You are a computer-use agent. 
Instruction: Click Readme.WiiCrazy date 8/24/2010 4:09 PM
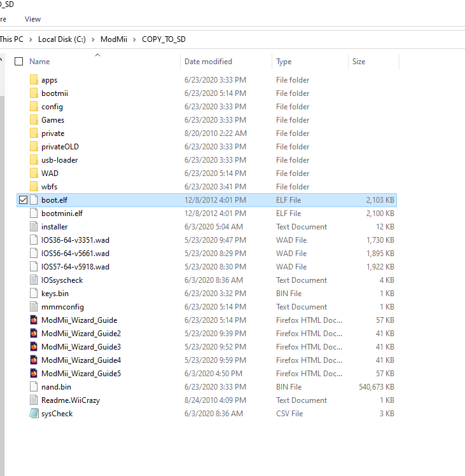click(216, 400)
